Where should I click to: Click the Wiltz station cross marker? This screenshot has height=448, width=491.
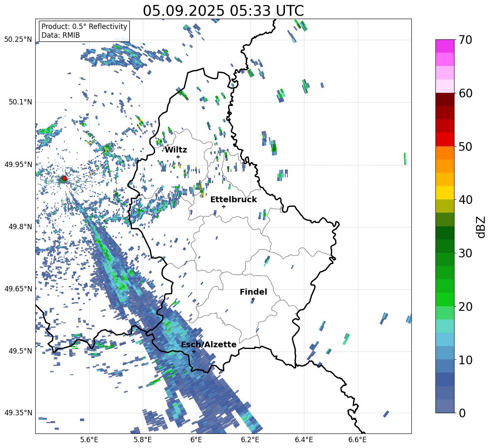coord(178,157)
